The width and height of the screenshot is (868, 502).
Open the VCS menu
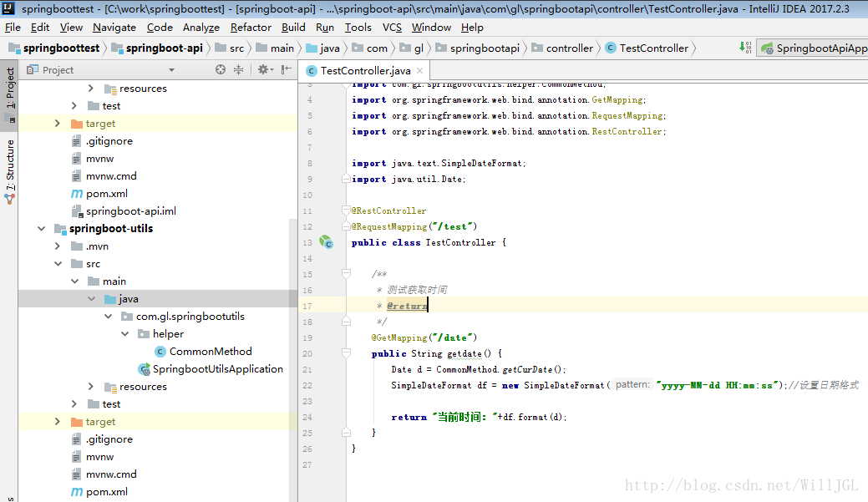(392, 28)
